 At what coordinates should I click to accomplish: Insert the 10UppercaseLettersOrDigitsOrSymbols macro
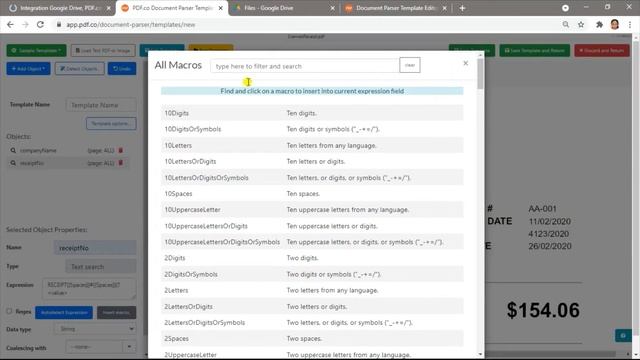(312, 242)
